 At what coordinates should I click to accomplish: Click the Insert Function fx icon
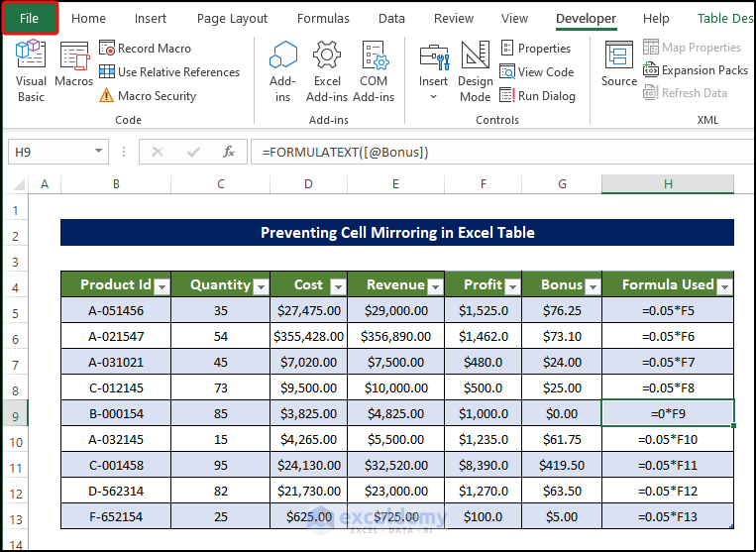pyautogui.click(x=229, y=152)
